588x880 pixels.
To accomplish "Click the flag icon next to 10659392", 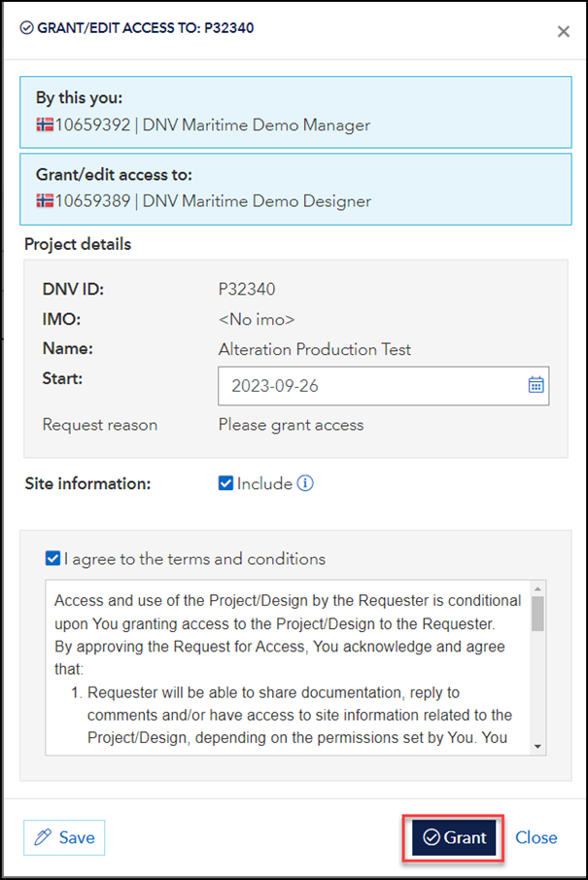I will (45, 124).
